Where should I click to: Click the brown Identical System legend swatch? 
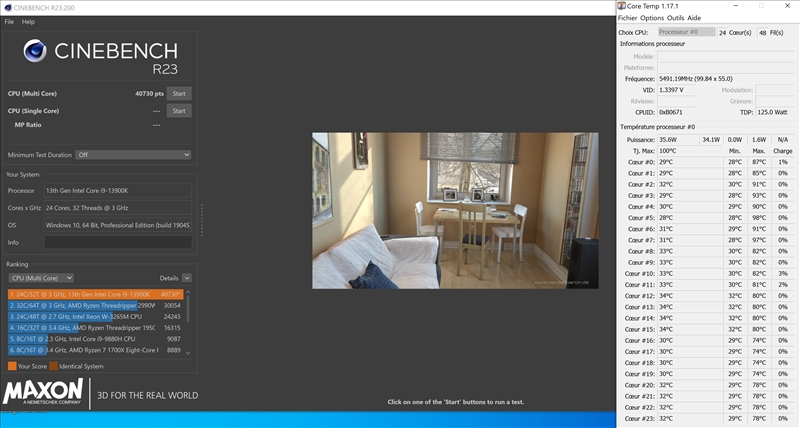click(53, 366)
